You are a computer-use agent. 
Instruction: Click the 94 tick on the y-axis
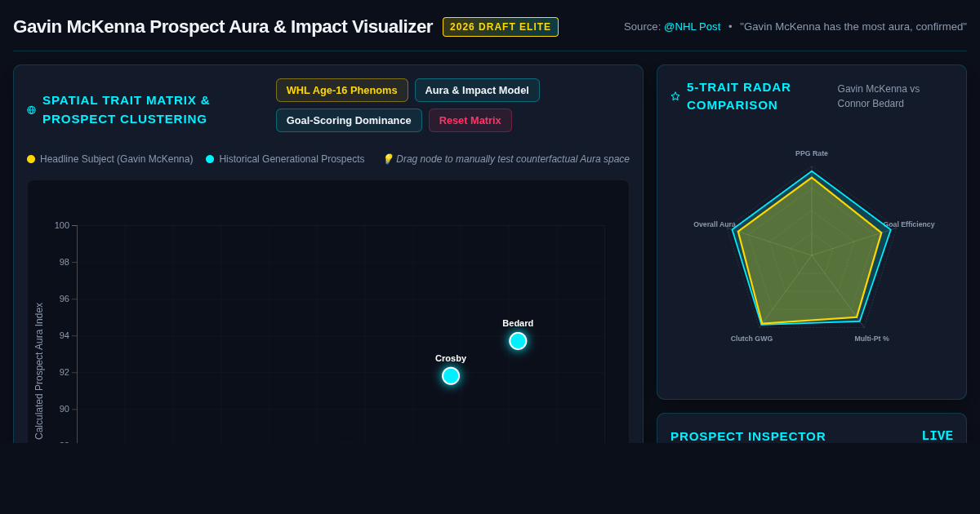point(65,335)
